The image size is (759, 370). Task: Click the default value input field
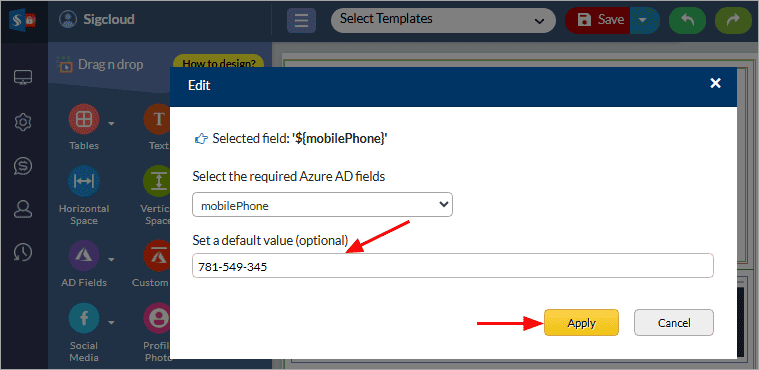pyautogui.click(x=453, y=266)
